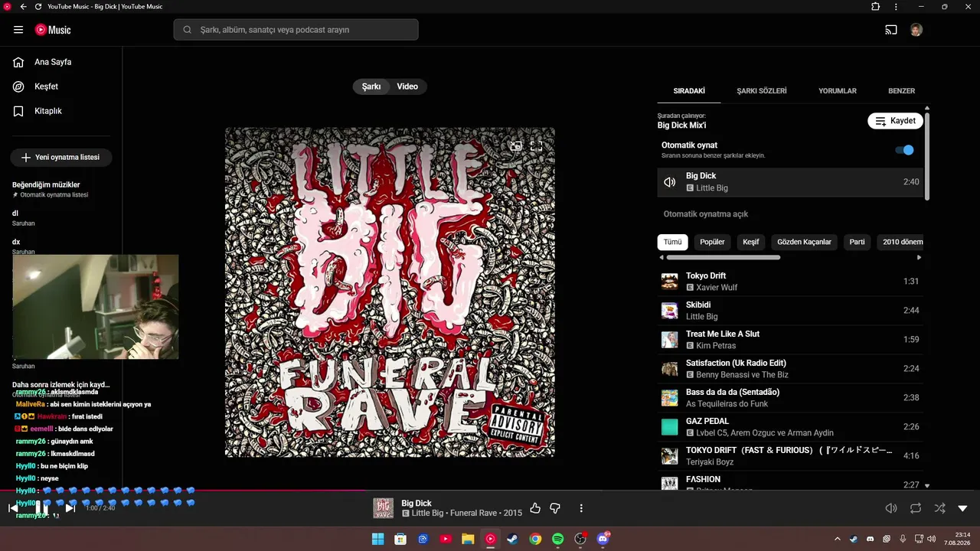Select the 2010 dönem filter chip
This screenshot has height=551, width=980.
[901, 242]
